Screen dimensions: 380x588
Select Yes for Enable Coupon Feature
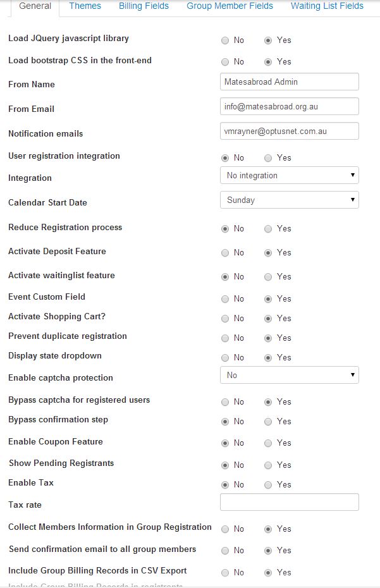(x=269, y=443)
